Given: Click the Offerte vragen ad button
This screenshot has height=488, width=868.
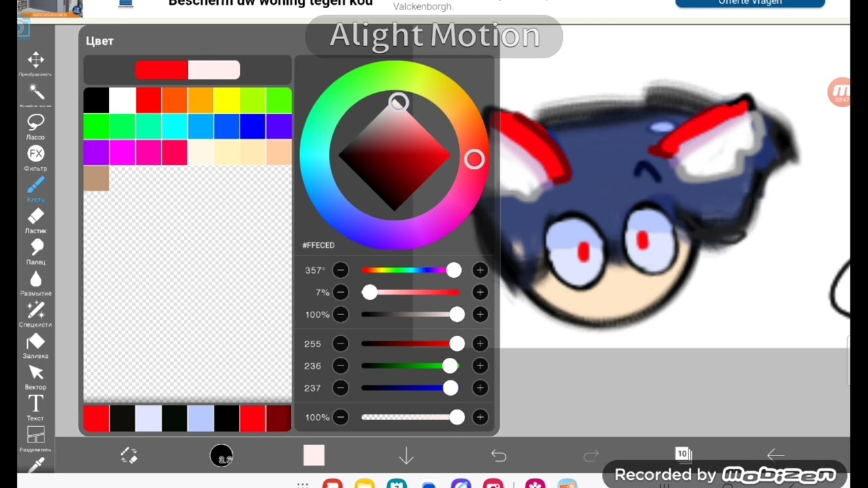Looking at the screenshot, I should click(x=750, y=3).
